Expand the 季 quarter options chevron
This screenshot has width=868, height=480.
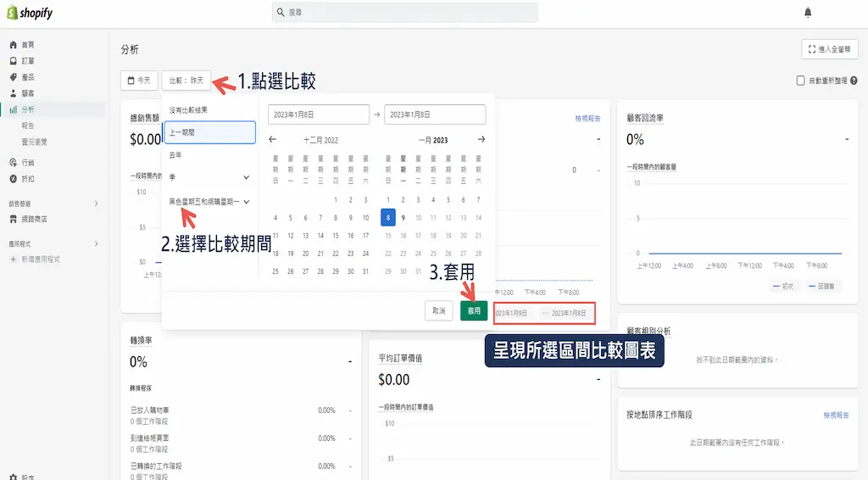point(247,177)
